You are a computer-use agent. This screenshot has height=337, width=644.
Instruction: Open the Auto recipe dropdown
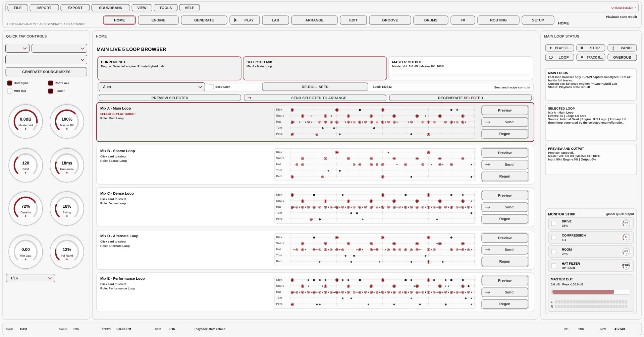point(152,87)
